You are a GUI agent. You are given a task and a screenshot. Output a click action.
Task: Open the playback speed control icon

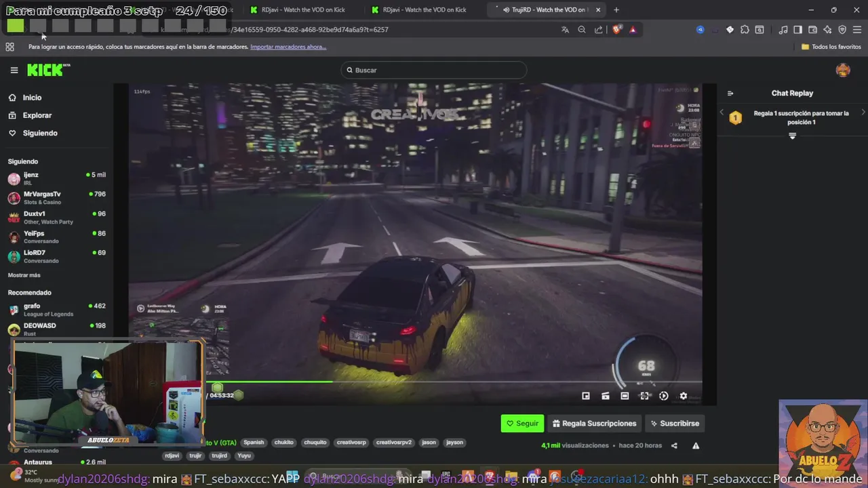664,396
